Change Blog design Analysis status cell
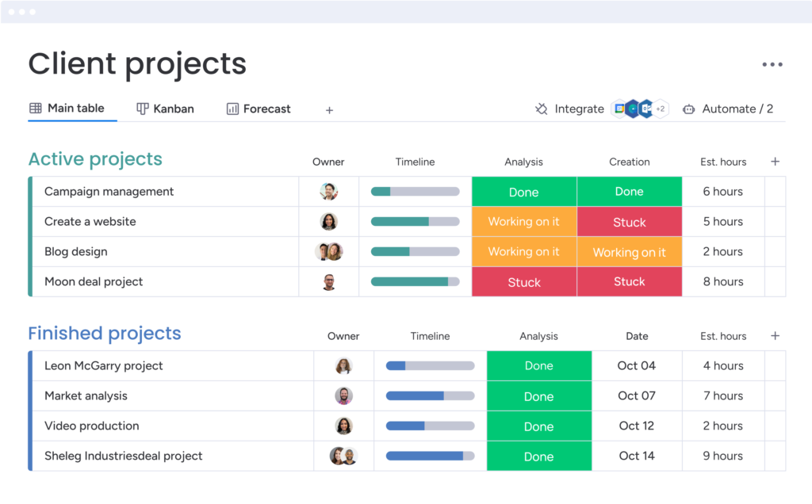This screenshot has height=504, width=812. pyautogui.click(x=523, y=252)
